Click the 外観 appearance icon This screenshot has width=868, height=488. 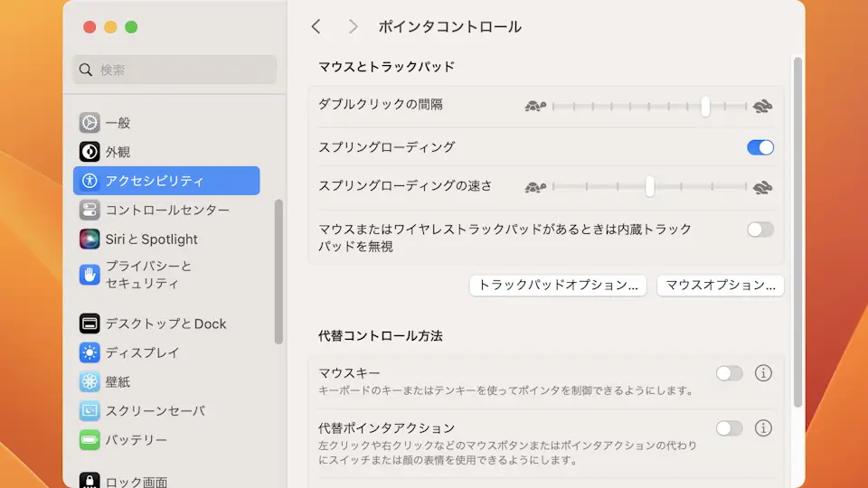pyautogui.click(x=90, y=152)
